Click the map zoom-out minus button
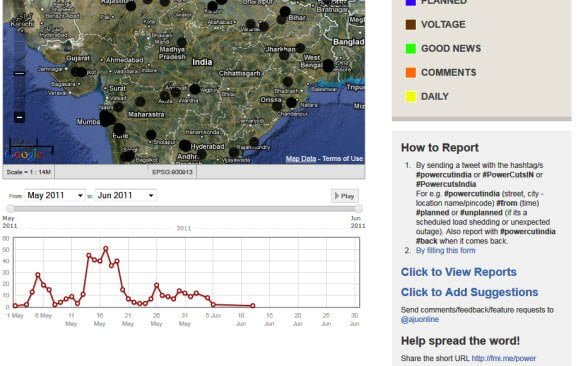 pos(20,117)
